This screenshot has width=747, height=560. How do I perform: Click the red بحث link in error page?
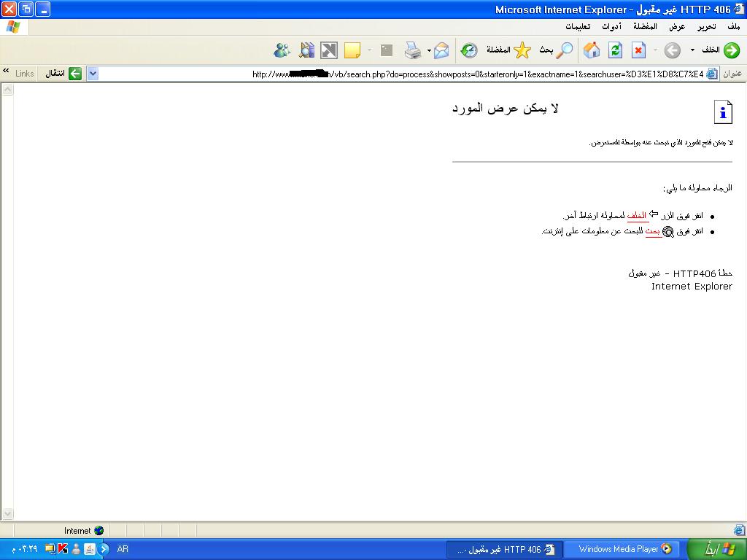click(653, 231)
